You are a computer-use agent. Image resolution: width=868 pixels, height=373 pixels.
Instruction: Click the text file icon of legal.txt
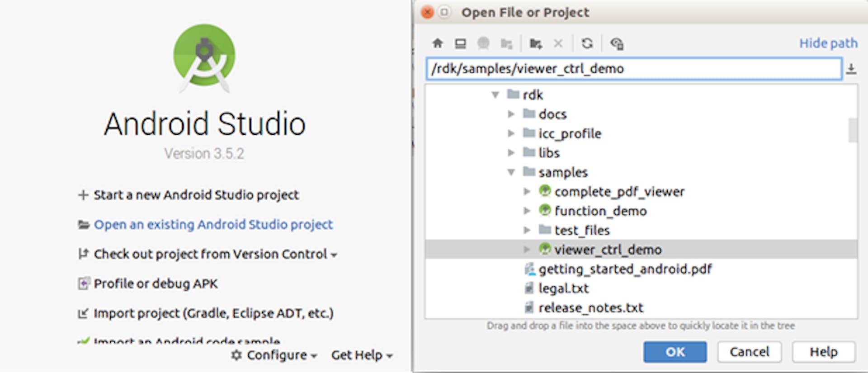(x=529, y=288)
